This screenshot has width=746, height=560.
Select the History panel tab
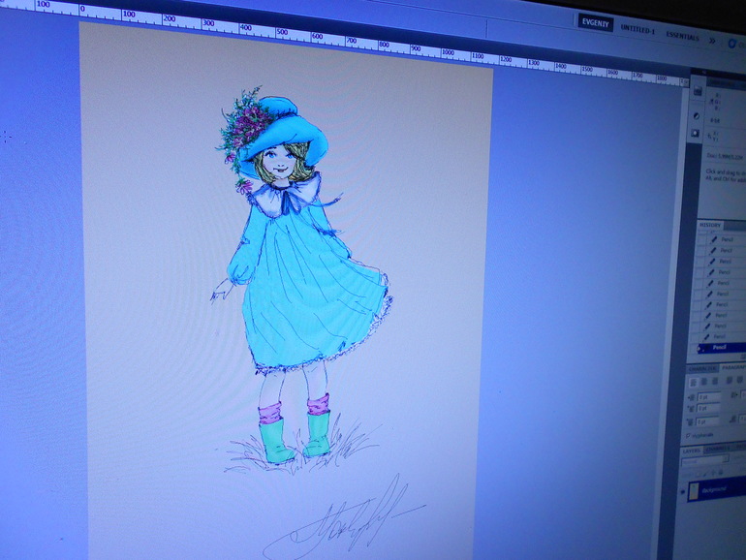click(710, 225)
